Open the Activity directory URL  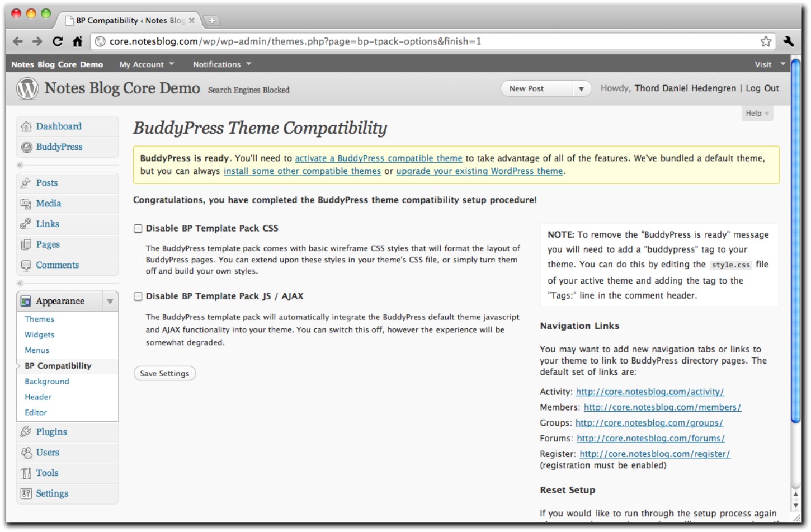pyautogui.click(x=650, y=392)
